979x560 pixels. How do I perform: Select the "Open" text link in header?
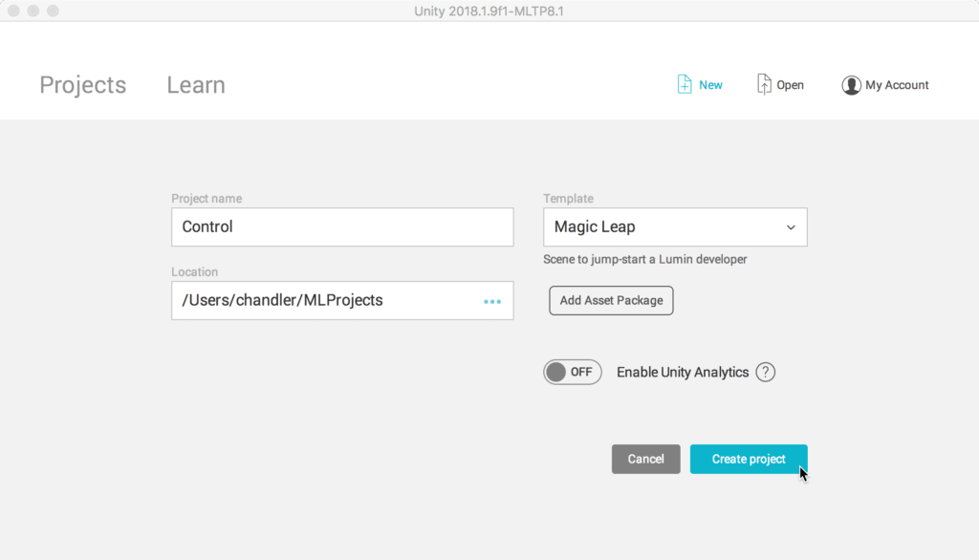pos(790,85)
